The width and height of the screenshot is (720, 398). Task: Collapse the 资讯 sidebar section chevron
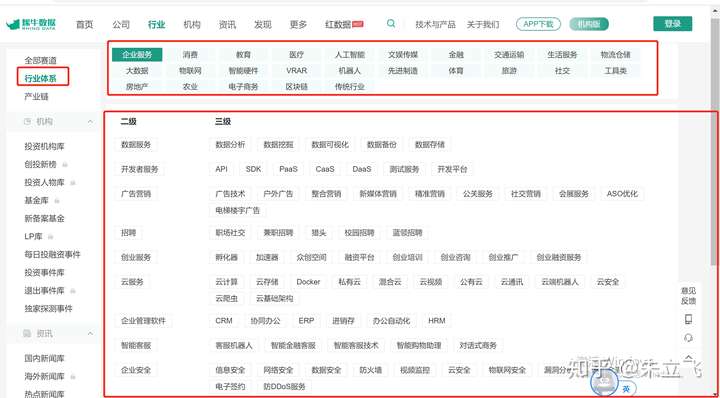tap(90, 334)
